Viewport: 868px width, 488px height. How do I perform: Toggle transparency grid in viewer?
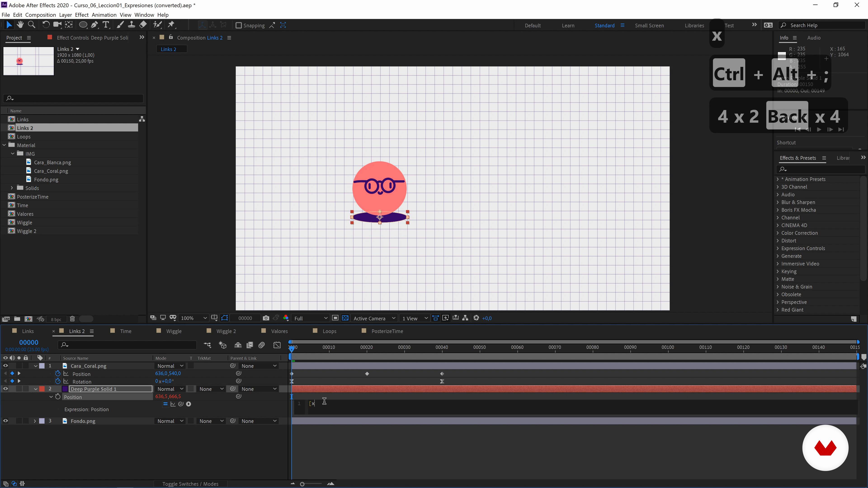click(345, 318)
